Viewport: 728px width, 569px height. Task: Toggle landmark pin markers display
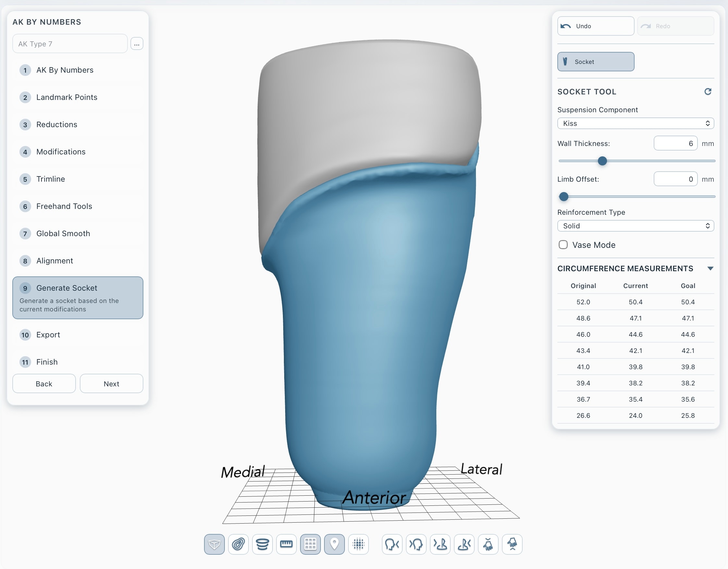click(x=334, y=544)
